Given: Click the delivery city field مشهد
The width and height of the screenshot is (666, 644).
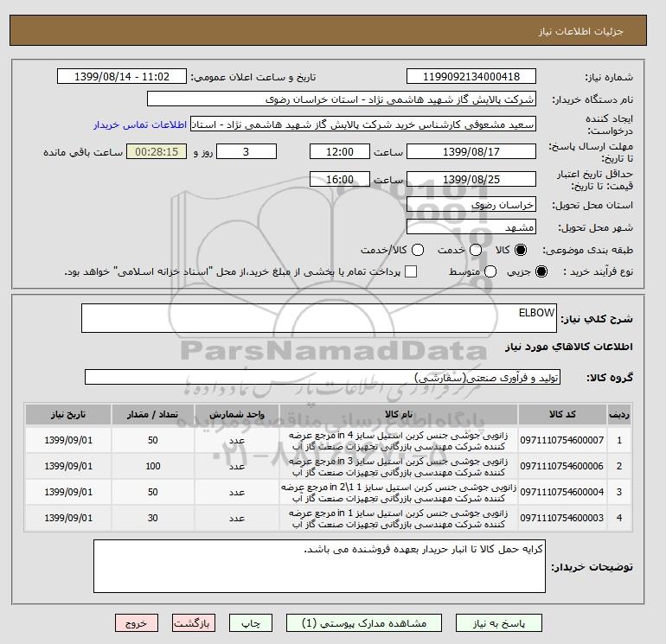Looking at the screenshot, I should tap(471, 227).
